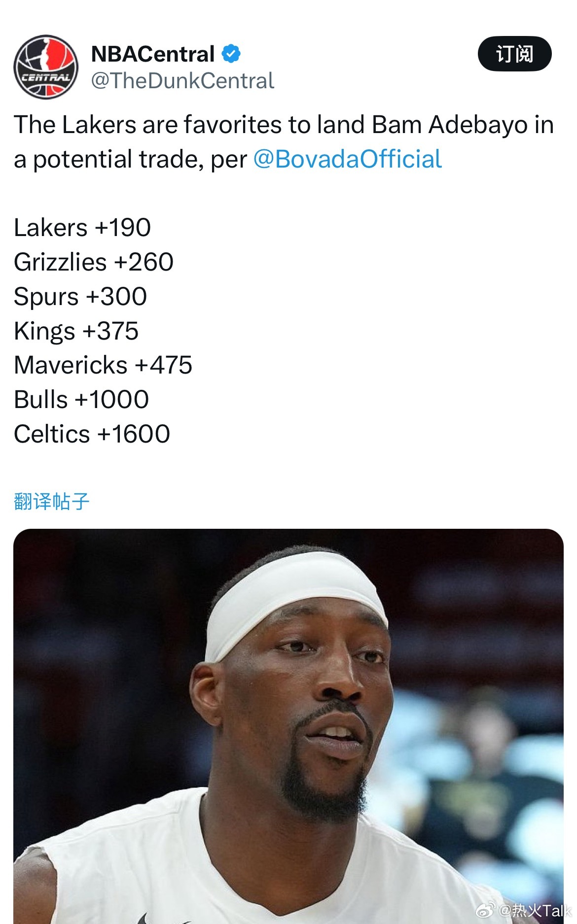Open the NBACentral display name

coord(153,54)
